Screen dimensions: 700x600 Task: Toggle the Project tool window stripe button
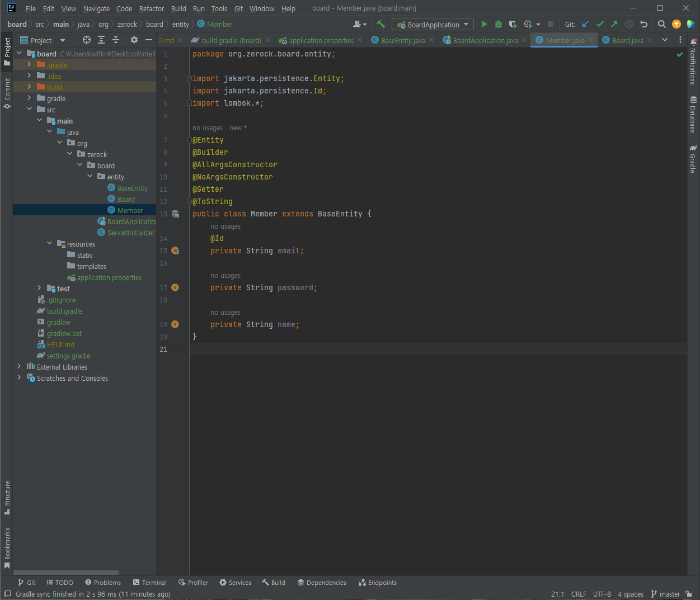pyautogui.click(x=7, y=52)
